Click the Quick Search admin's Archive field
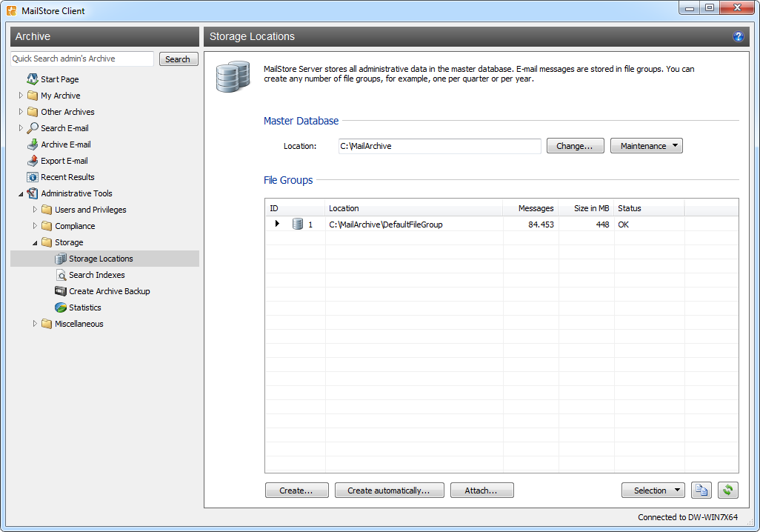 pos(82,59)
